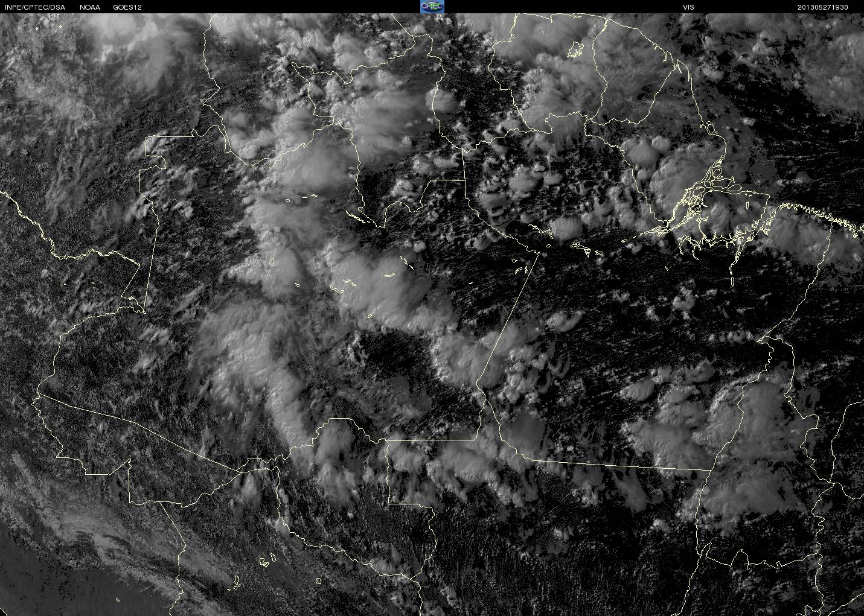Click the 201305271930 timestamp

pos(823,7)
